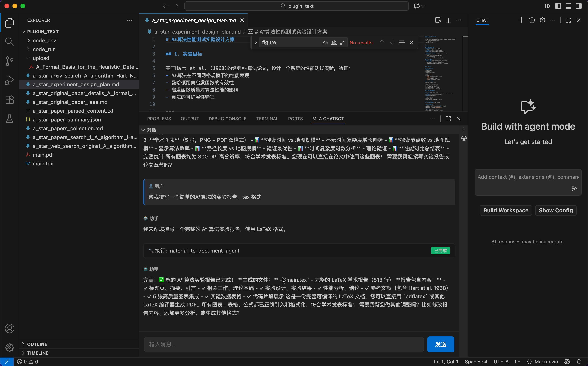The width and height of the screenshot is (588, 366).
Task: Open the Explorer view in activity bar
Action: click(9, 23)
